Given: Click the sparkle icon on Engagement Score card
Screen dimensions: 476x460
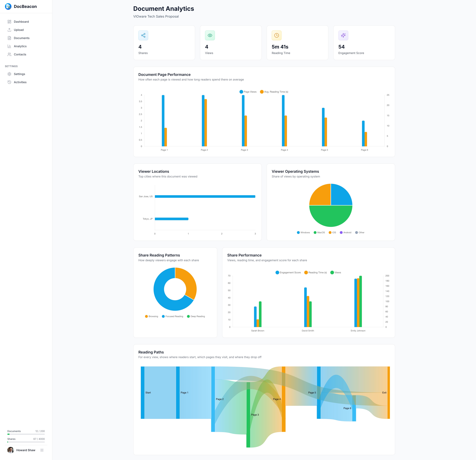Looking at the screenshot, I should (343, 35).
